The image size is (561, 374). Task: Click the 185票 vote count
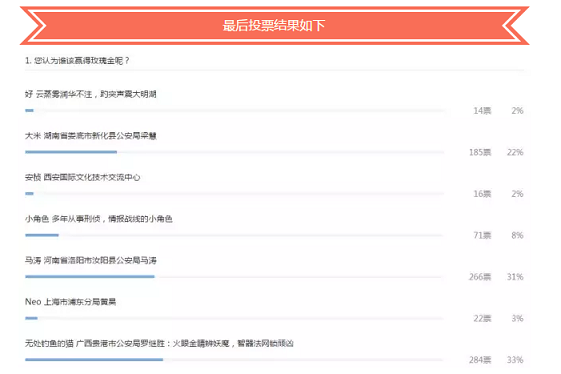480,152
